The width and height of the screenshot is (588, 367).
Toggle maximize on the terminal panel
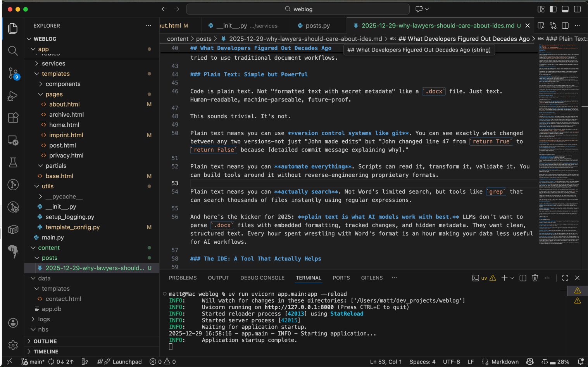565,278
